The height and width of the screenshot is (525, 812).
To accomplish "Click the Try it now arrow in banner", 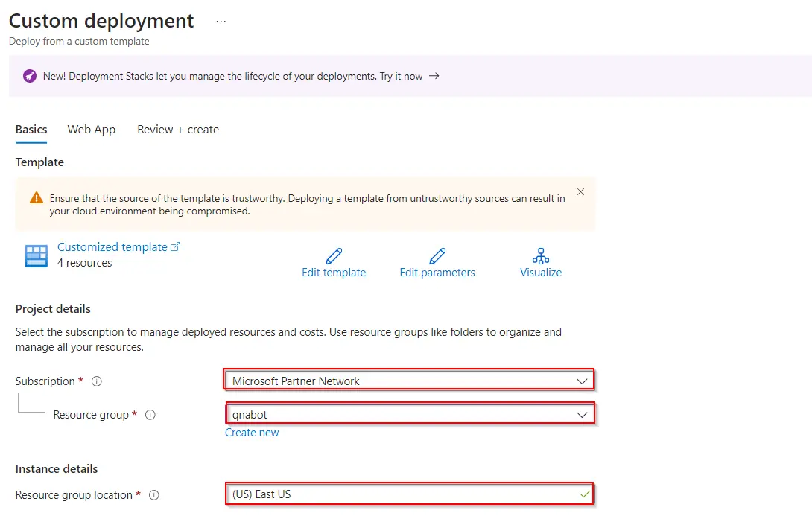I will [x=434, y=76].
